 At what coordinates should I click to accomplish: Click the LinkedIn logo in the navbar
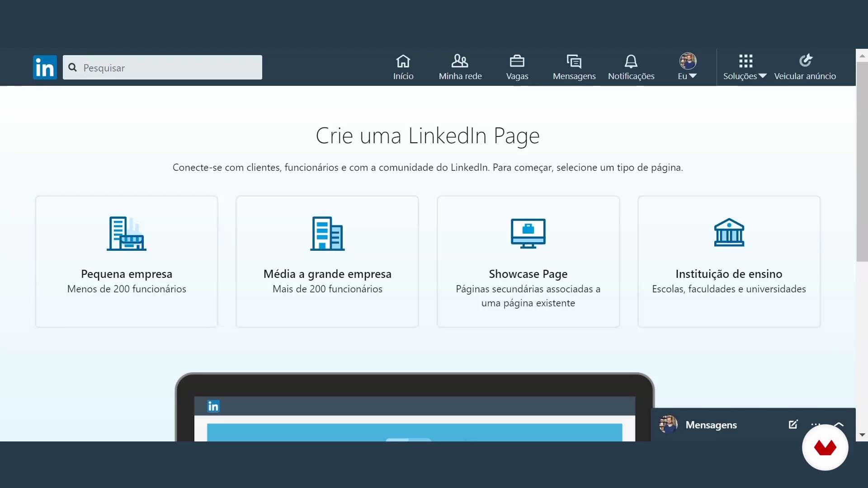pos(45,67)
